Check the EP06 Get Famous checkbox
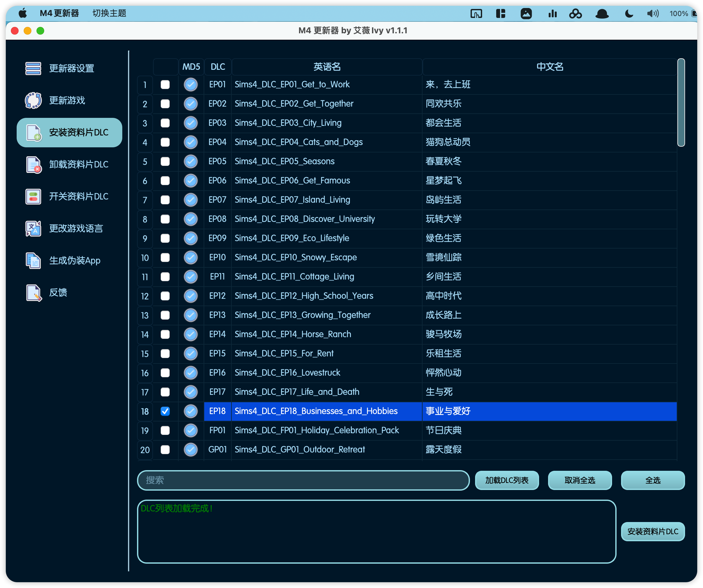703x588 pixels. pyautogui.click(x=165, y=181)
